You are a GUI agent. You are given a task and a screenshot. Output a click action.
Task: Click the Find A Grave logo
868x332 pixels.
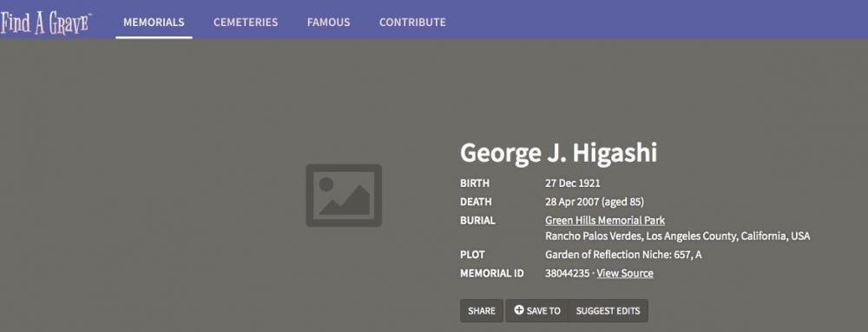pos(45,23)
